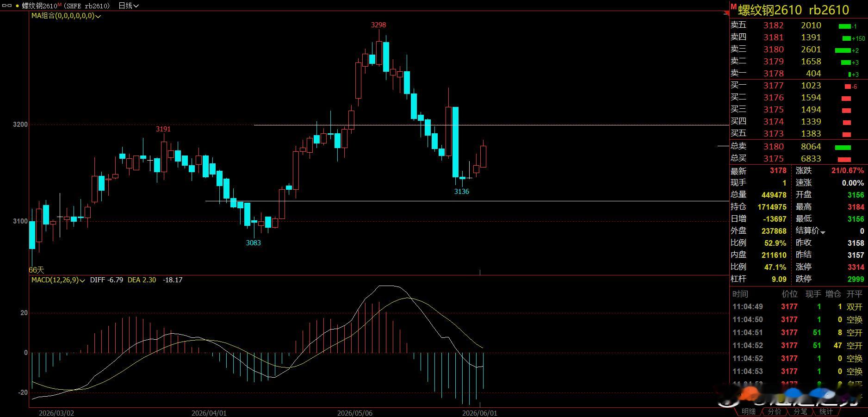
Task: Click the 外盘 value 237868
Action: click(x=774, y=231)
